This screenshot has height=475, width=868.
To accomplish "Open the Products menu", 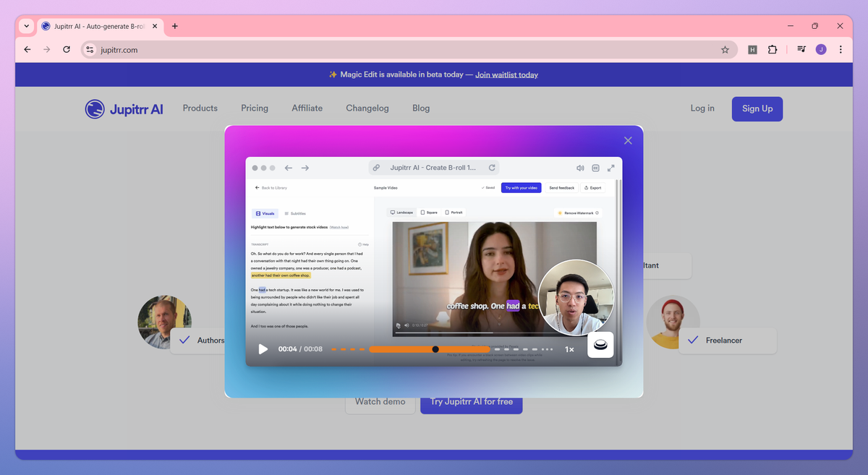I will pos(200,108).
